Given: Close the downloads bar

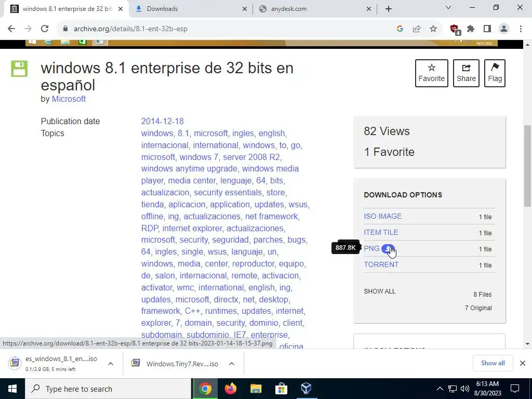Looking at the screenshot, I should (x=523, y=363).
